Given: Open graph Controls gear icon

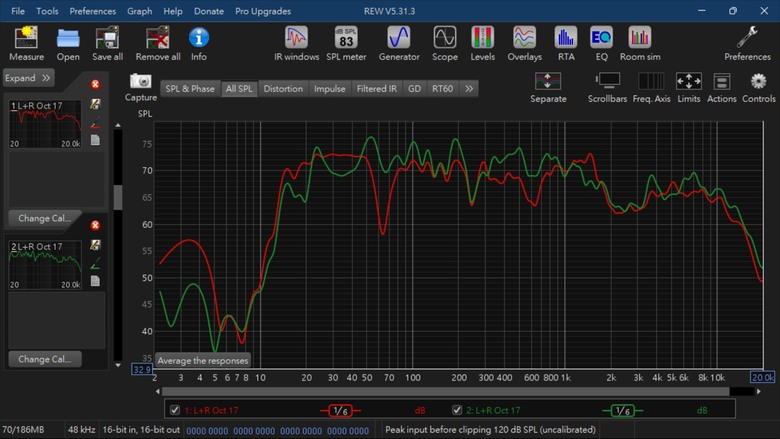Looking at the screenshot, I should click(758, 81).
